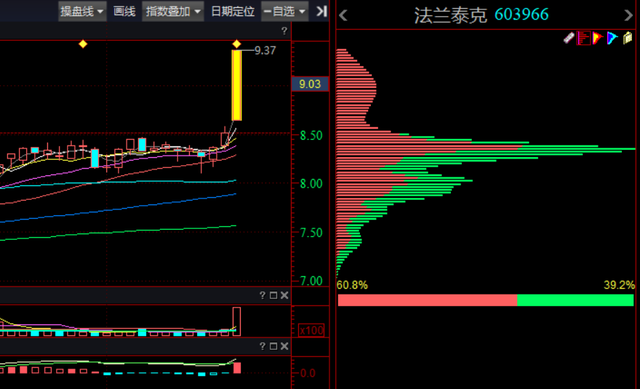Image resolution: width=640 pixels, height=389 pixels.
Task: Click the blue-cyan triangle icon
Action: (x=612, y=38)
